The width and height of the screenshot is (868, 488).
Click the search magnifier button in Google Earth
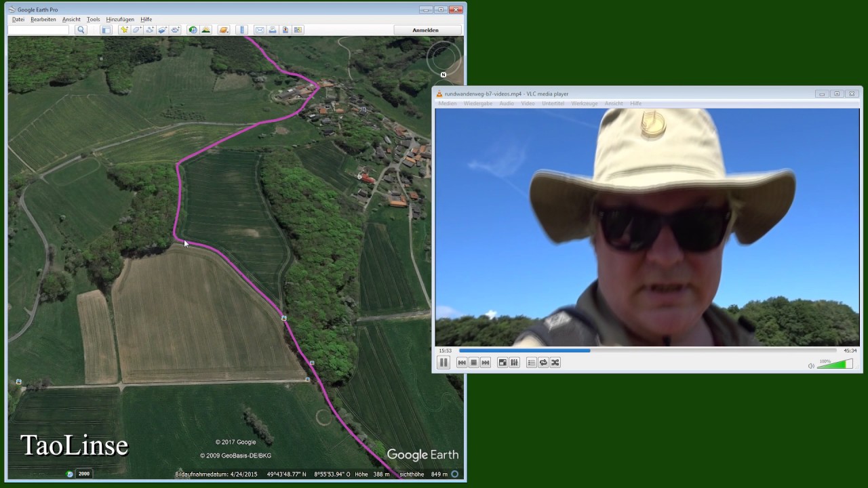tap(81, 30)
